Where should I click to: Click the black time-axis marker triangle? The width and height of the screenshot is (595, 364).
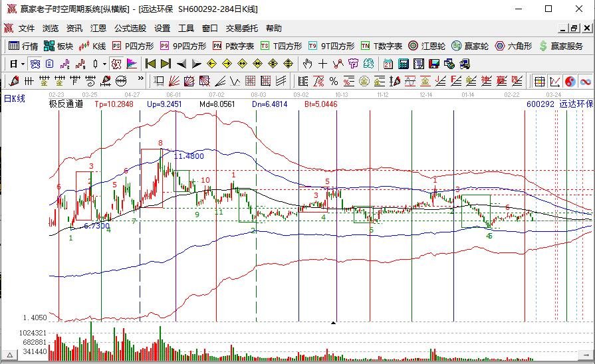click(x=333, y=323)
